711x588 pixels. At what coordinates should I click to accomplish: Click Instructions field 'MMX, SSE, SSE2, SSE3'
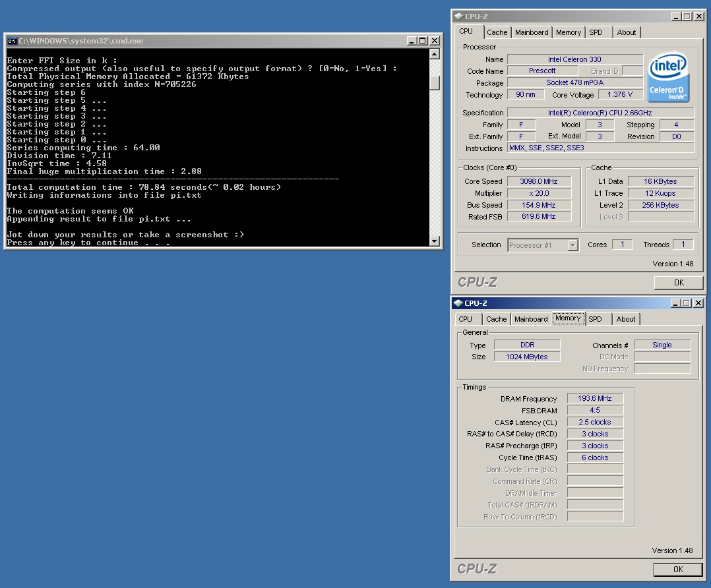click(x=600, y=148)
